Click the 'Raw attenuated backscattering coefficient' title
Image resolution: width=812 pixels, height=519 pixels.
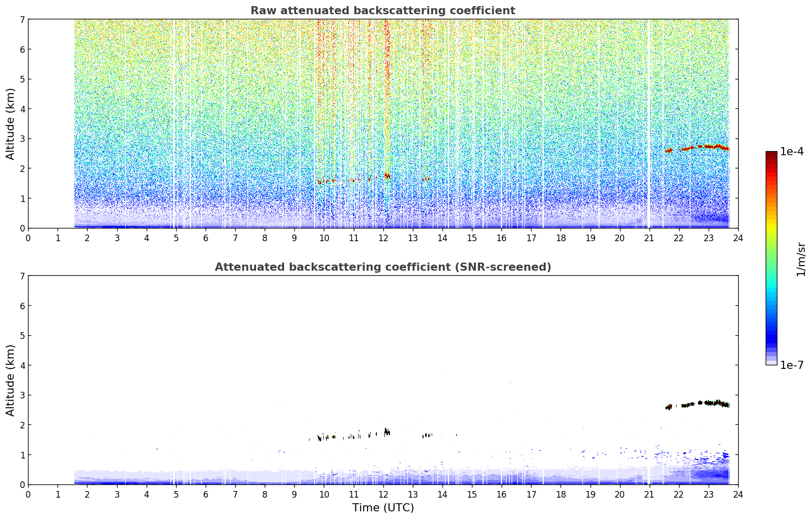coord(383,11)
